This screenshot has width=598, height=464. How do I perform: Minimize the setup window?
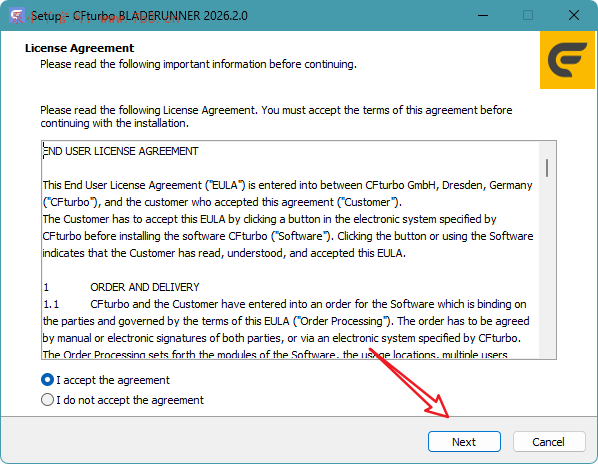(x=483, y=16)
